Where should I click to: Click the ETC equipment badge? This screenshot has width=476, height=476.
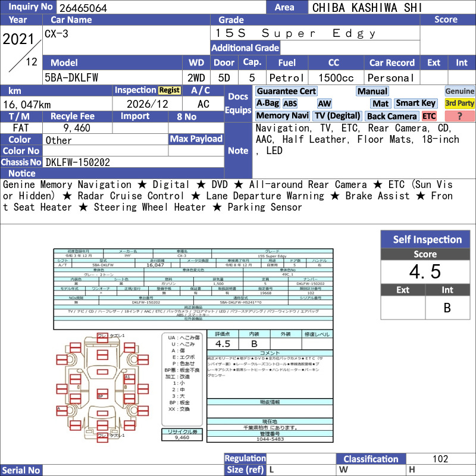(429, 116)
